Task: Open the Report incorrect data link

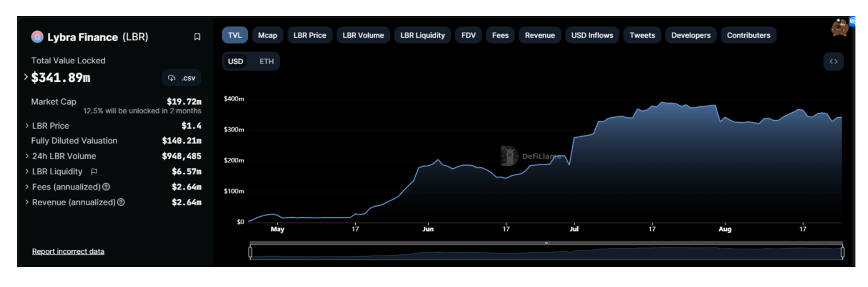Action: click(x=68, y=252)
